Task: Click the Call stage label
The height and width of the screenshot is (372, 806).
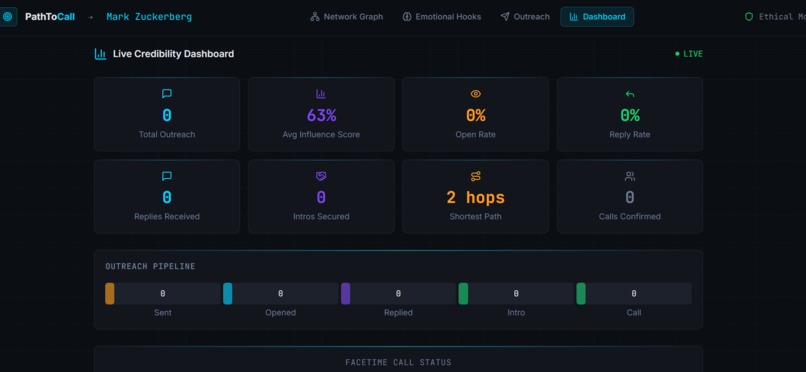Action: pos(634,312)
